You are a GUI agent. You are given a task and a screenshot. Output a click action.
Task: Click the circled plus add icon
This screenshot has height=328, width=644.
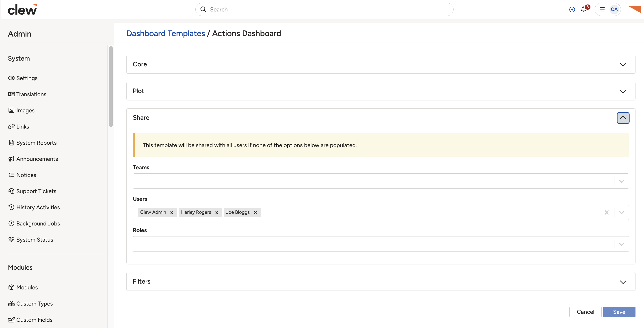click(572, 9)
